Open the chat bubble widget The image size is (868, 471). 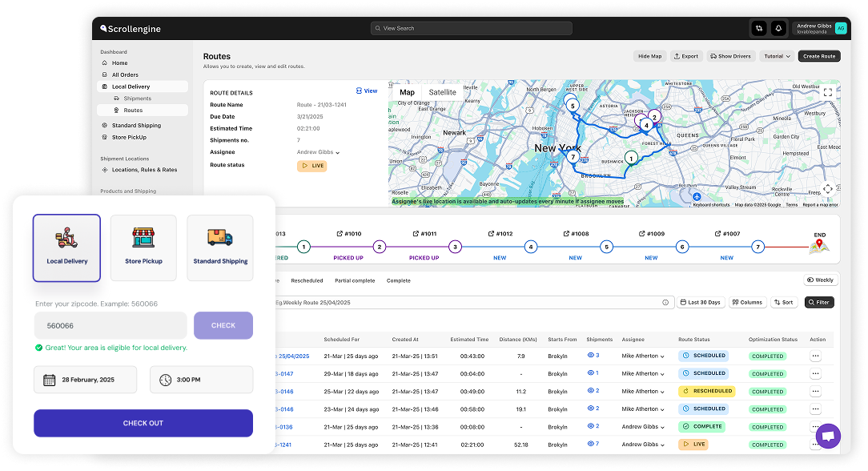pyautogui.click(x=828, y=436)
